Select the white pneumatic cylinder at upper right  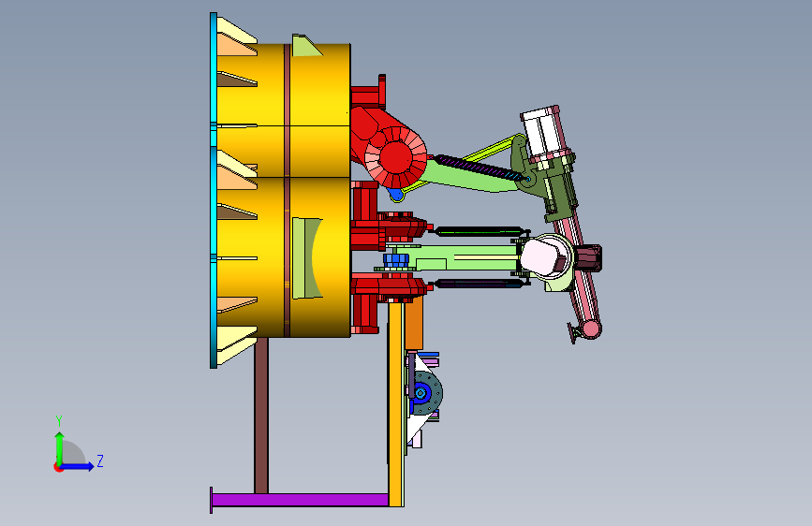[x=540, y=131]
